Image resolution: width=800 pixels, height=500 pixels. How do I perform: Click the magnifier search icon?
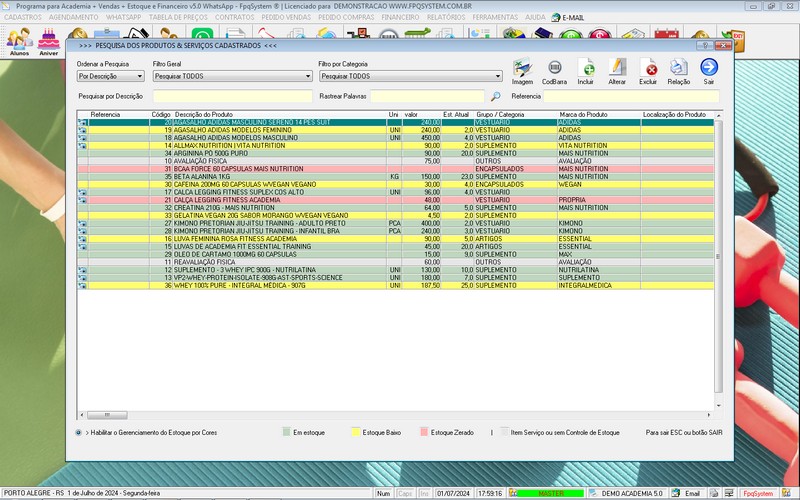[496, 97]
